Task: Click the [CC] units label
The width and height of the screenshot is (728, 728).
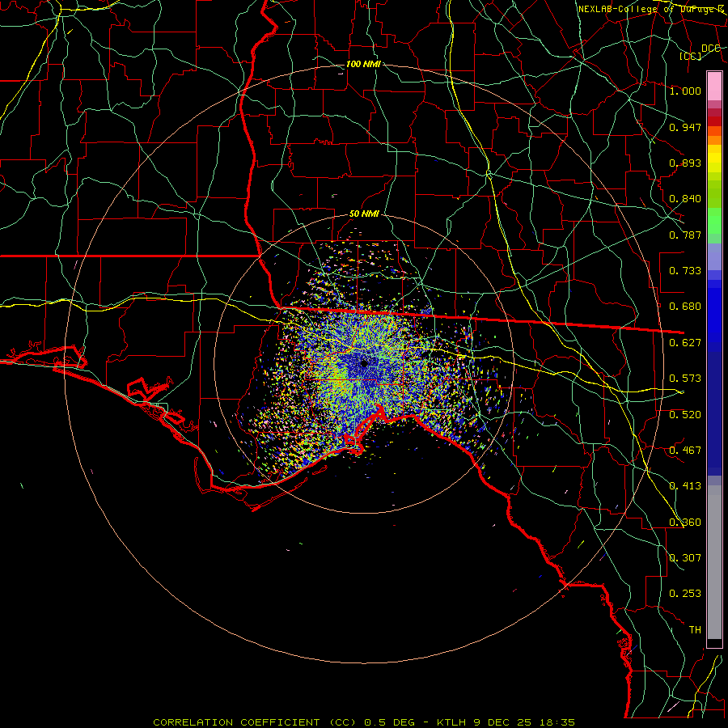Action: click(x=691, y=56)
